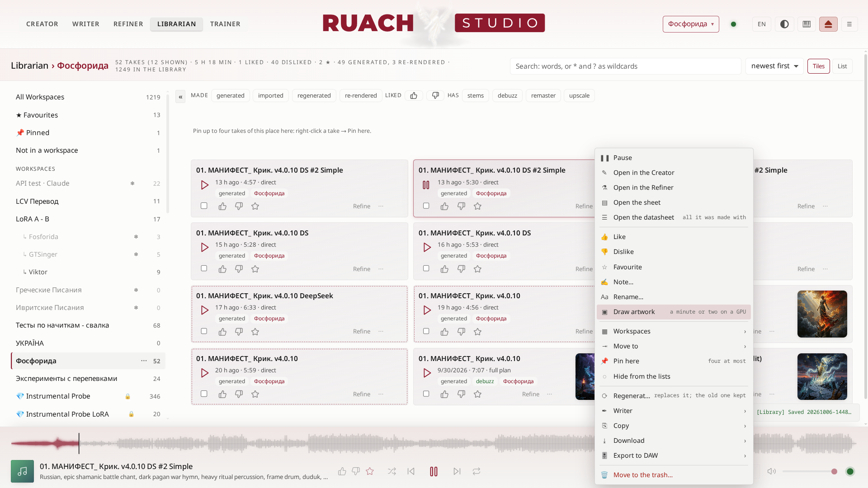Expand the Workspaces submenu
This screenshot has width=868, height=488.
pos(674,331)
